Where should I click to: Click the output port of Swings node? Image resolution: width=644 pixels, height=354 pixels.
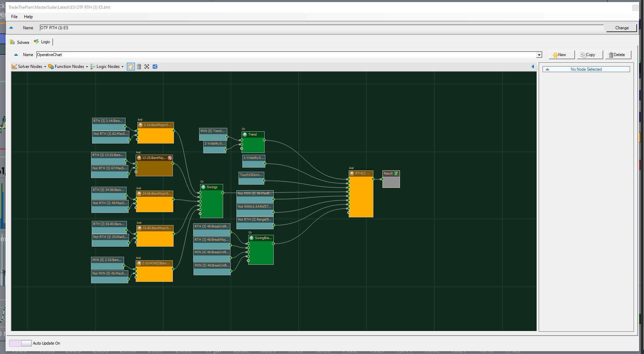[x=223, y=193]
